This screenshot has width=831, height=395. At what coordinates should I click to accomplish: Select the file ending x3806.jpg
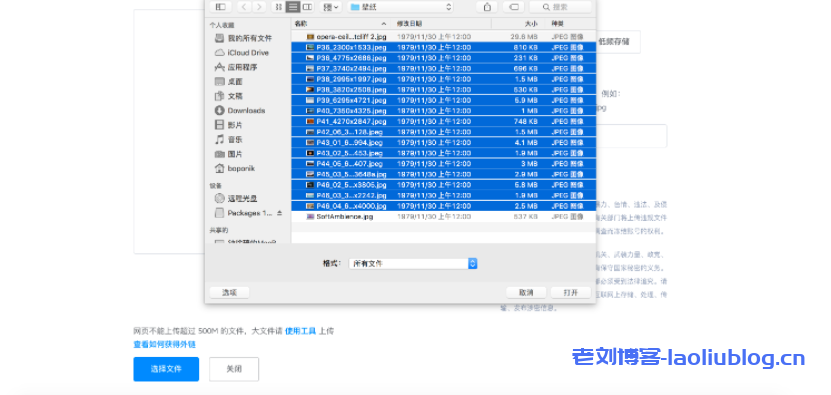[443, 185]
